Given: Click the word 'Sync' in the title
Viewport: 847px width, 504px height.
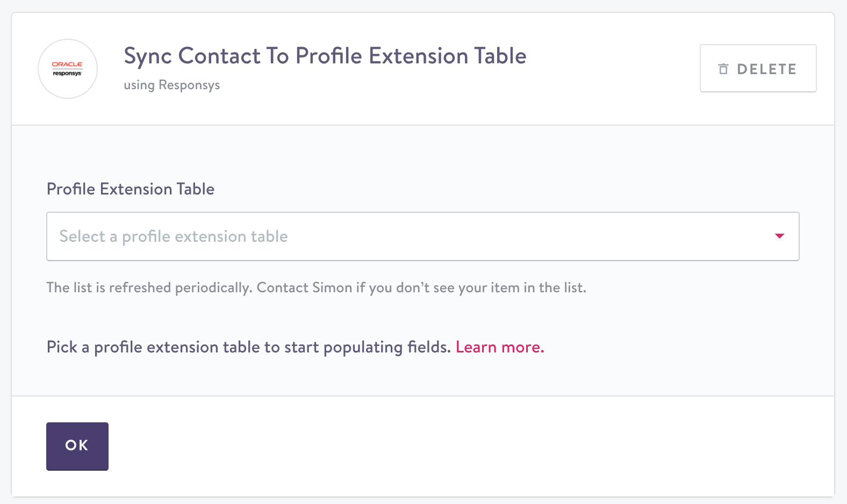Looking at the screenshot, I should pos(148,56).
